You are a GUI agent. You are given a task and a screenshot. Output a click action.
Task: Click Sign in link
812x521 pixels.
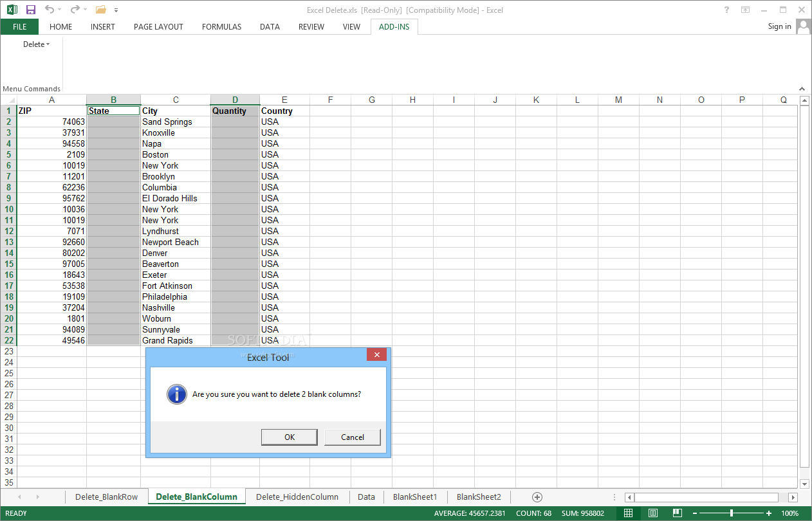pos(779,26)
